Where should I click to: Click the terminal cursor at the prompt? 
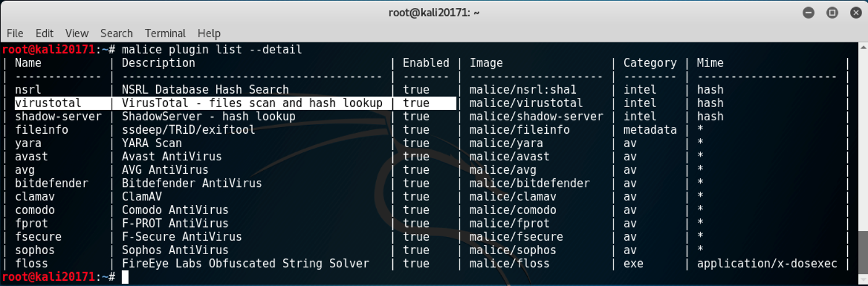pyautogui.click(x=125, y=277)
